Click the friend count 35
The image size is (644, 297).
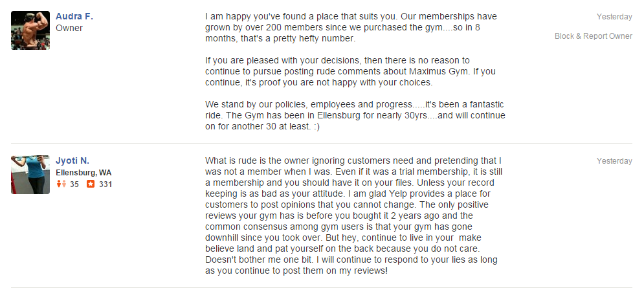click(x=74, y=184)
